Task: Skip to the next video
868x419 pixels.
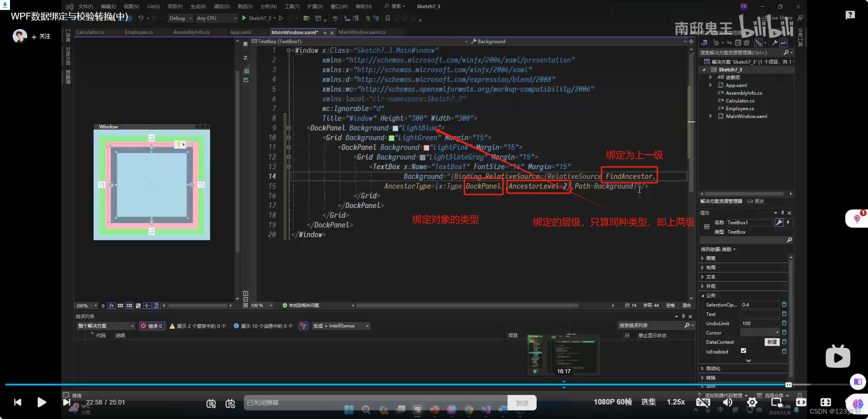Action: [66, 402]
